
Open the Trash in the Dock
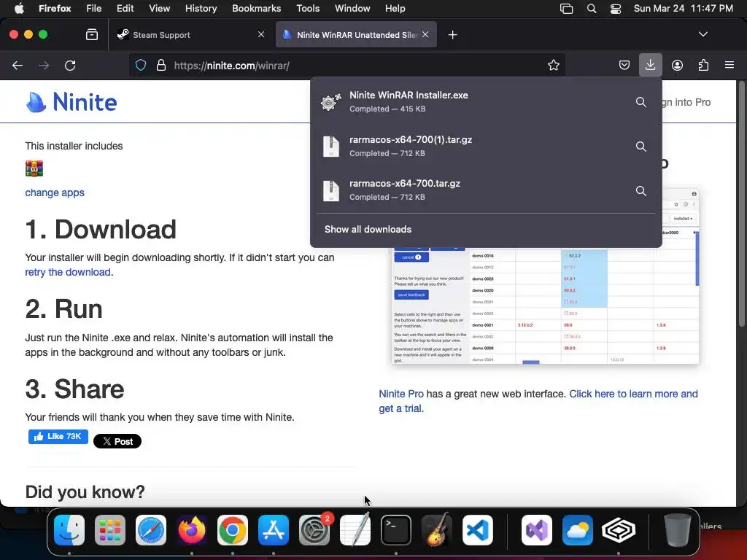[677, 530]
